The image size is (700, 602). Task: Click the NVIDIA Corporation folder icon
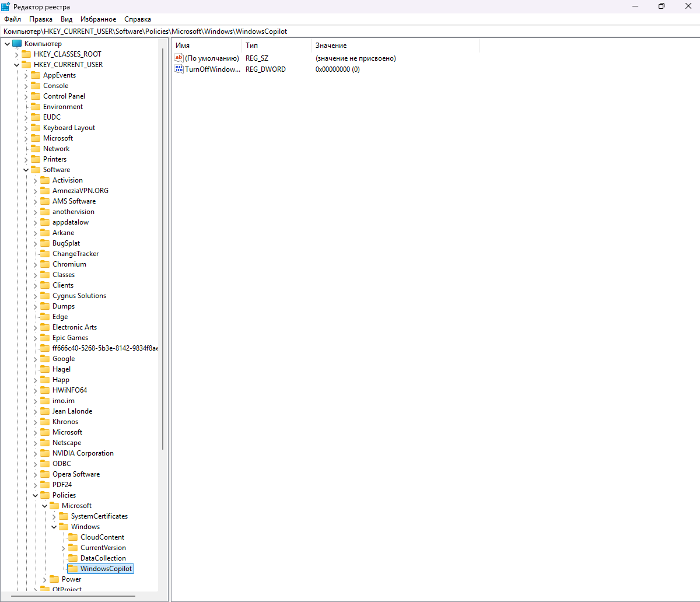(45, 453)
